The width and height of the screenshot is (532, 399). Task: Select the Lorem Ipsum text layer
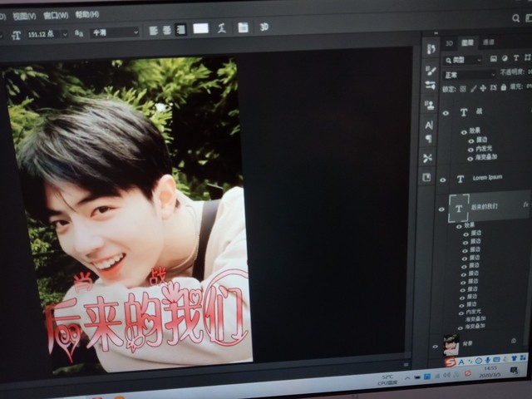coord(488,177)
